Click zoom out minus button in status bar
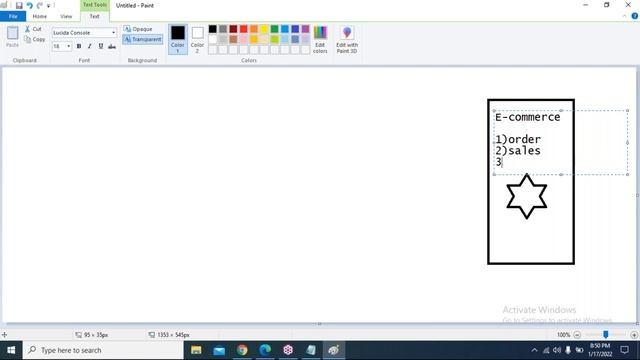Image resolution: width=640 pixels, height=360 pixels. pyautogui.click(x=577, y=335)
